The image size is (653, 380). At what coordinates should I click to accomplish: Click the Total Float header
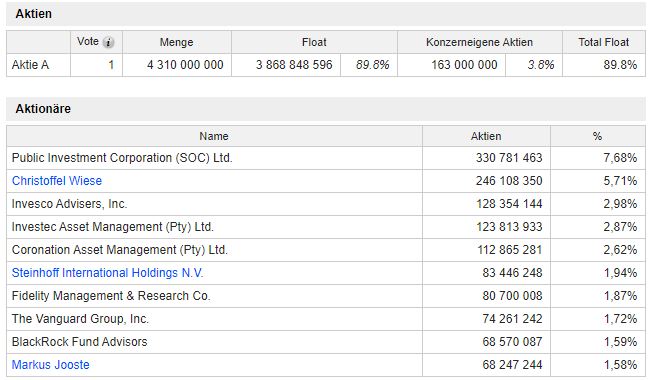click(603, 42)
